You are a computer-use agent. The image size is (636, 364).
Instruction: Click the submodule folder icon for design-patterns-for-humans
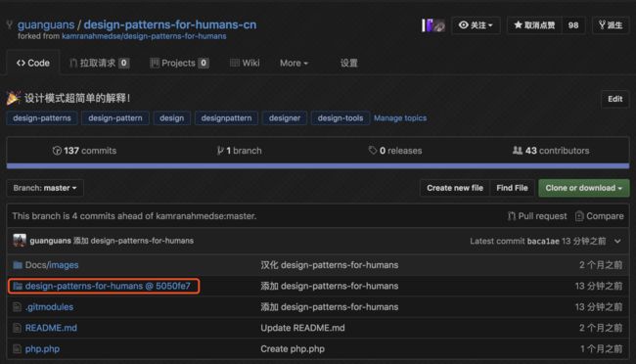pyautogui.click(x=18, y=286)
